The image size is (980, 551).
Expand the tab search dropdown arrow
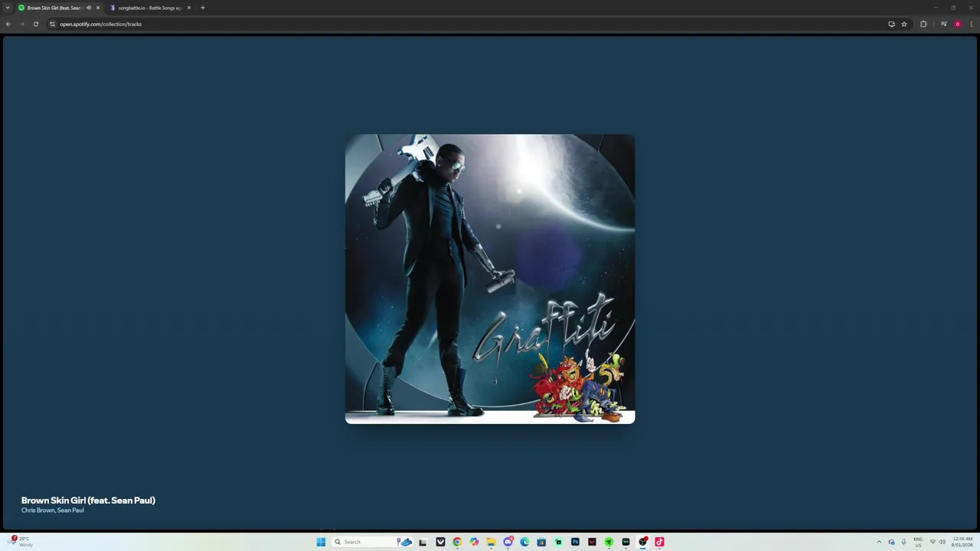pyautogui.click(x=8, y=8)
